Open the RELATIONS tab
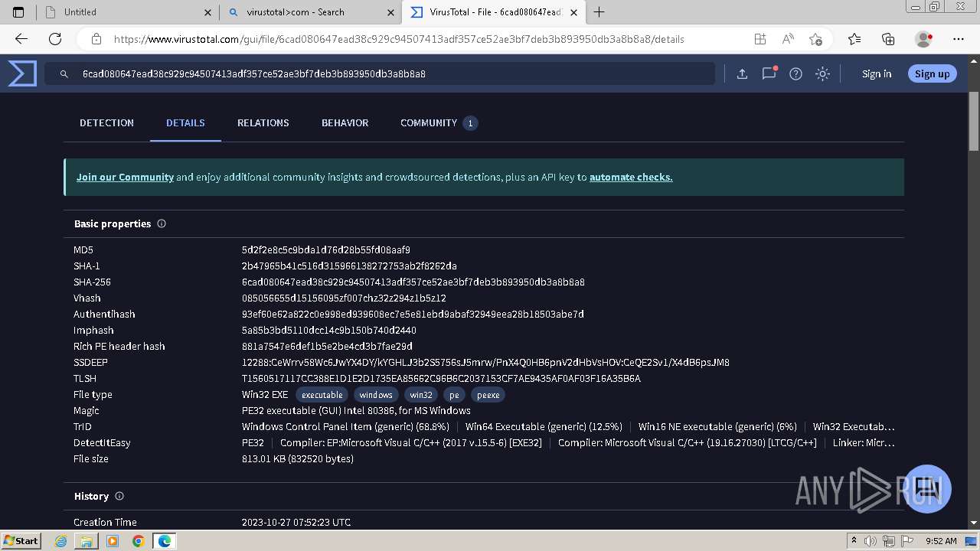This screenshot has height=551, width=980. (x=263, y=122)
